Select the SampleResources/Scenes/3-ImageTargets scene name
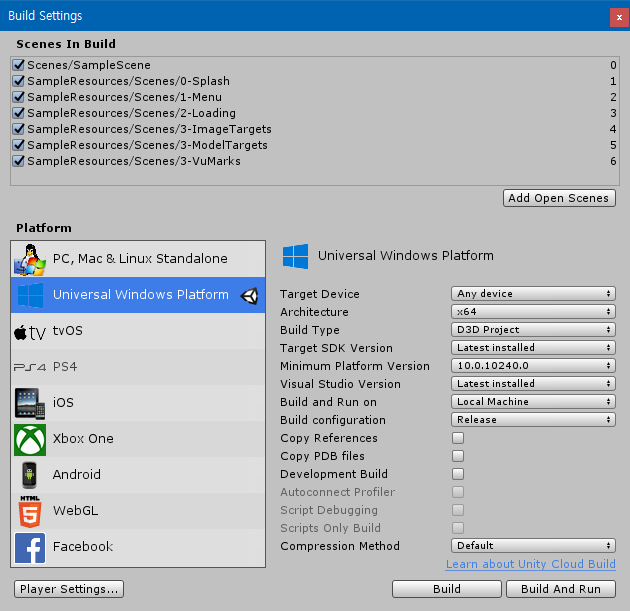Viewport: 630px width, 611px height. (x=149, y=129)
